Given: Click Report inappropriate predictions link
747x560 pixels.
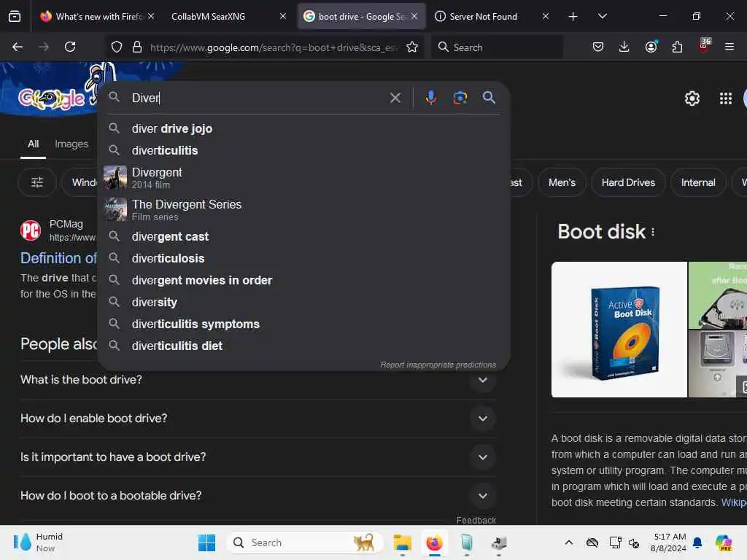Looking at the screenshot, I should [x=438, y=365].
